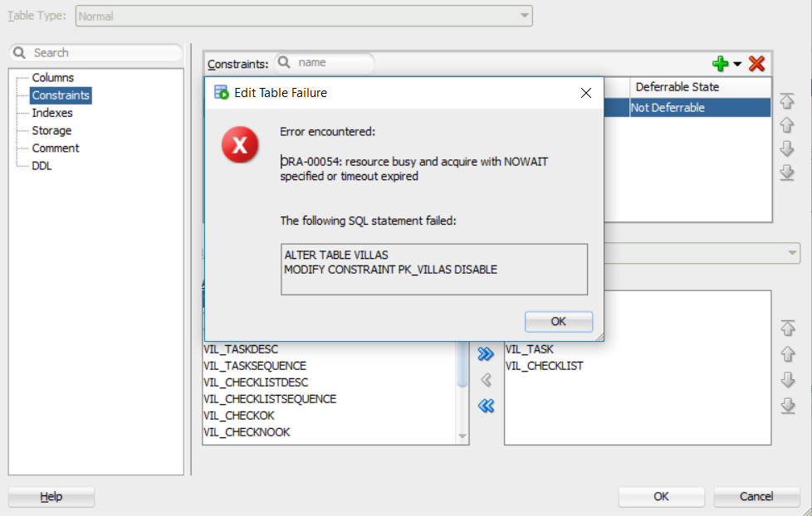Open the dropdown arrow beside the green plus
The image size is (812, 516).
click(737, 64)
